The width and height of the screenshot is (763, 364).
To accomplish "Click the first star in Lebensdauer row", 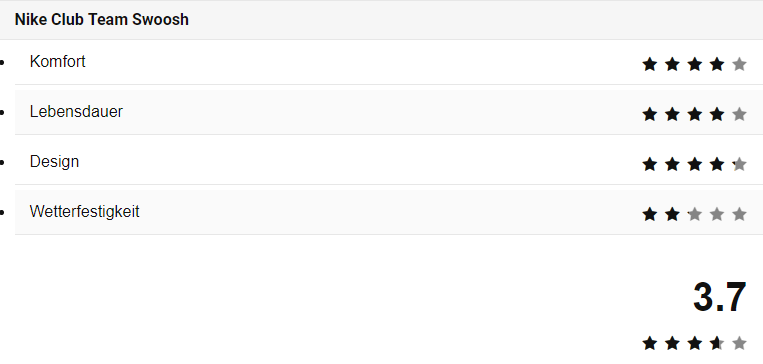I will pos(650,114).
